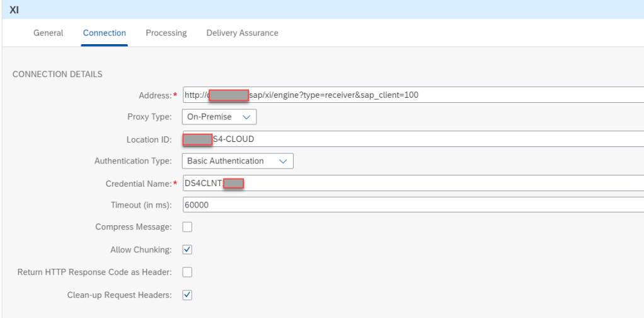Disable the Clean-up Request Headers checkbox
Screen dimensions: 644x318
[x=187, y=295]
